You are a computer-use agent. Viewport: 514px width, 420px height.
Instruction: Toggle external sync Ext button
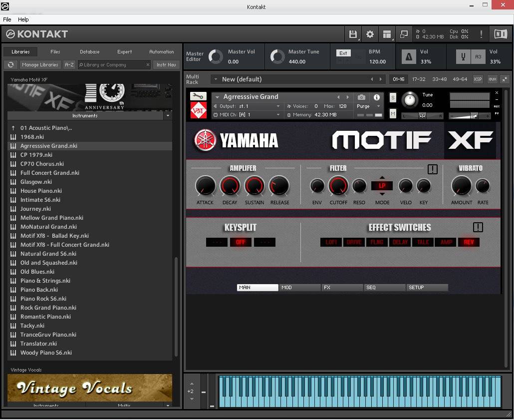[x=343, y=53]
